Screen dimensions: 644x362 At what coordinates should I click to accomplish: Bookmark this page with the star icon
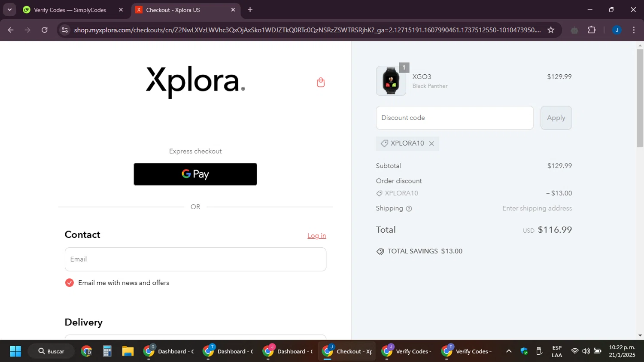pyautogui.click(x=551, y=30)
